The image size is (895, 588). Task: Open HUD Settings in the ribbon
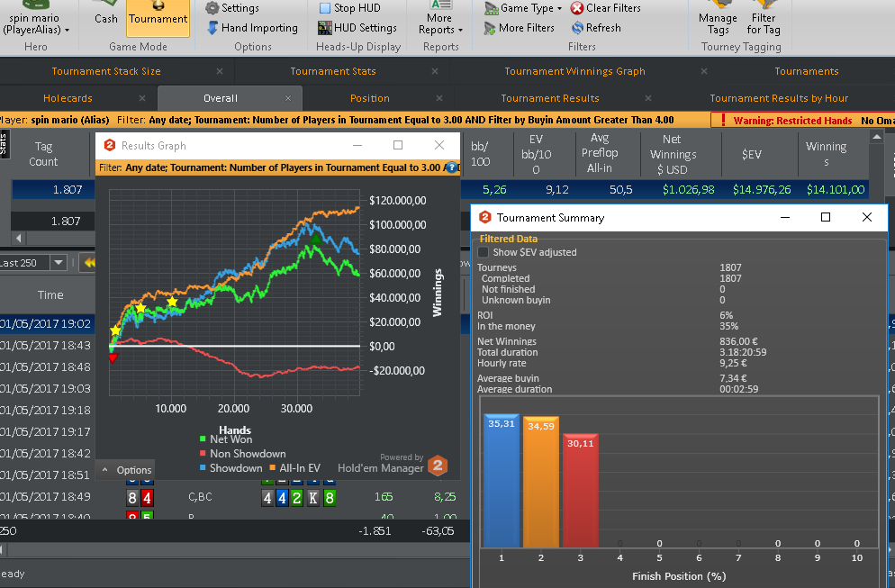357,28
